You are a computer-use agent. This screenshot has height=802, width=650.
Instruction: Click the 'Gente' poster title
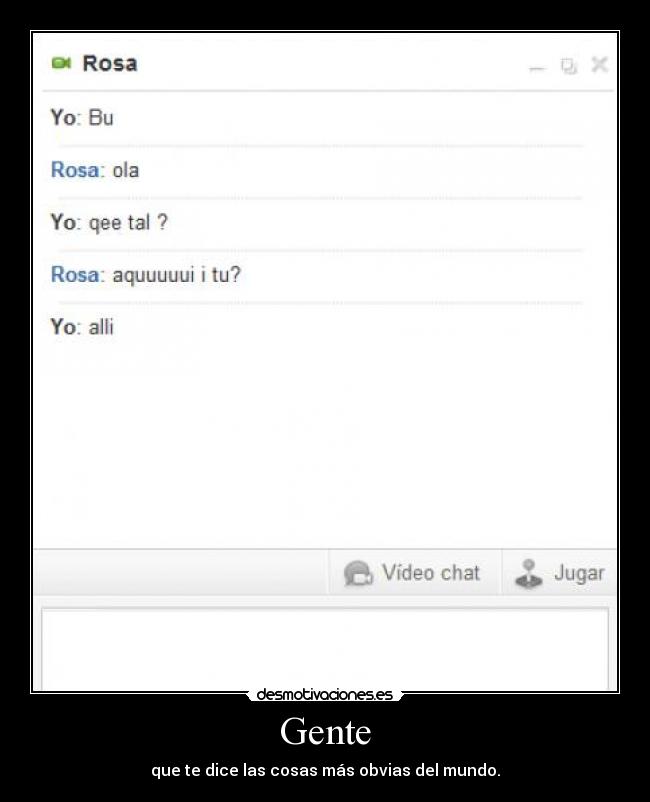326,731
